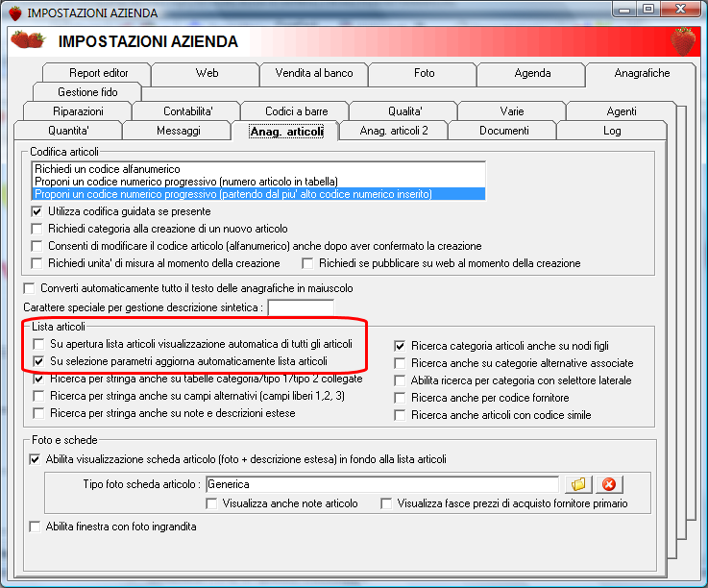The width and height of the screenshot is (708, 588).
Task: Open the Anag. articoli 2 tab
Action: click(x=393, y=131)
